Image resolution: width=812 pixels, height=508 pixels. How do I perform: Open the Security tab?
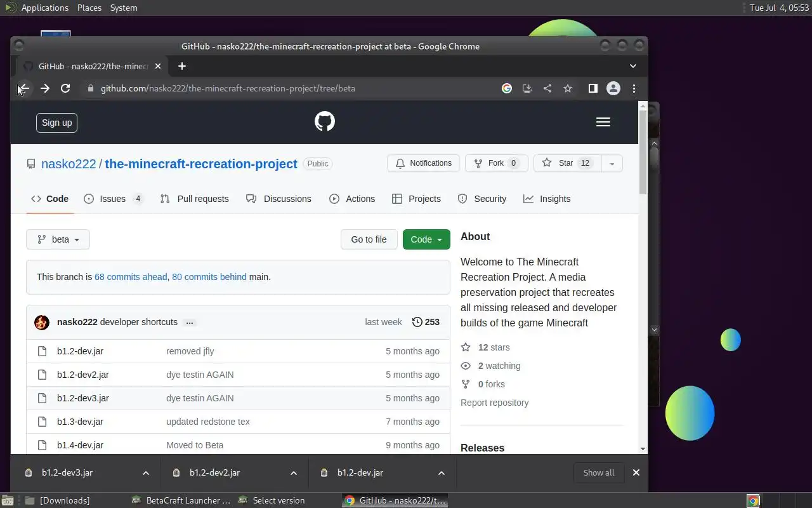[482, 199]
